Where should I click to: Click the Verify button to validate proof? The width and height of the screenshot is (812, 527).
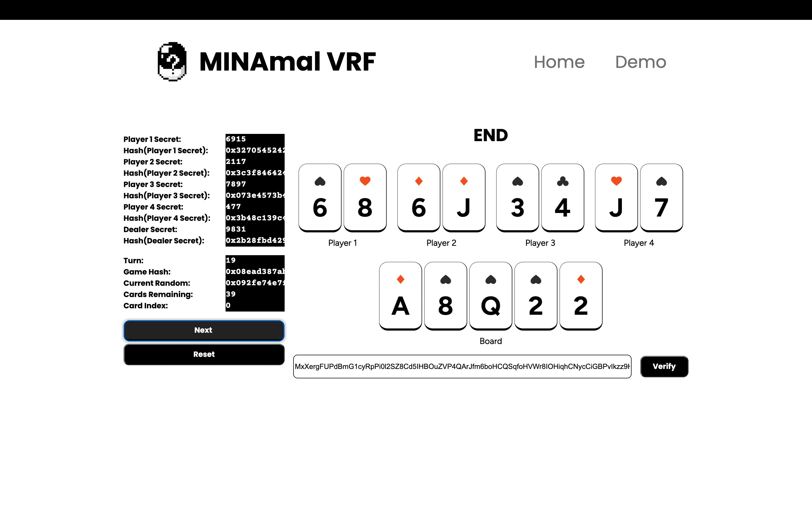(664, 366)
